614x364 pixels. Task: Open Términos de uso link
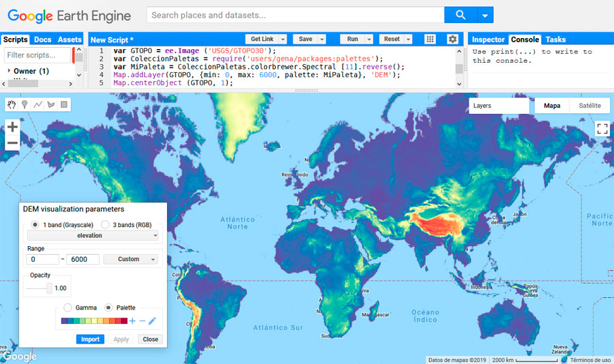point(590,360)
